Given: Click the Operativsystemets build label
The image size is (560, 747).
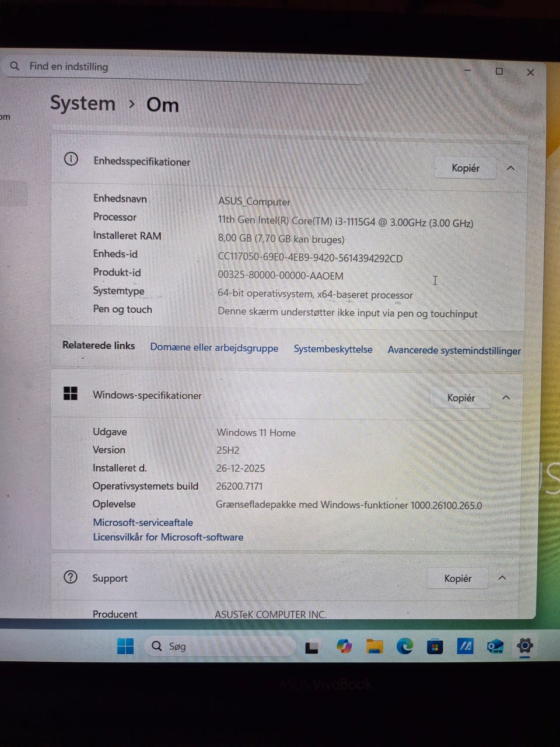Looking at the screenshot, I should pyautogui.click(x=145, y=486).
